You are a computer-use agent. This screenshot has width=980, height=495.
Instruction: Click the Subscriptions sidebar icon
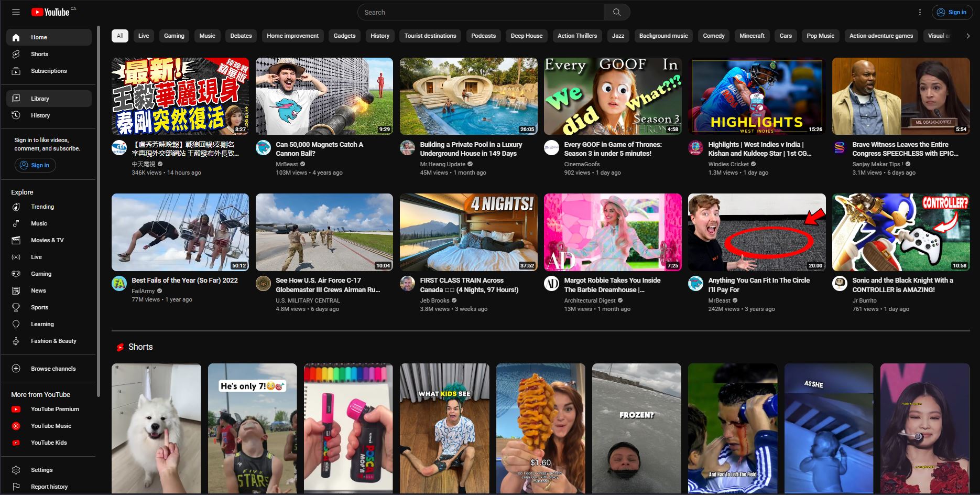click(16, 71)
